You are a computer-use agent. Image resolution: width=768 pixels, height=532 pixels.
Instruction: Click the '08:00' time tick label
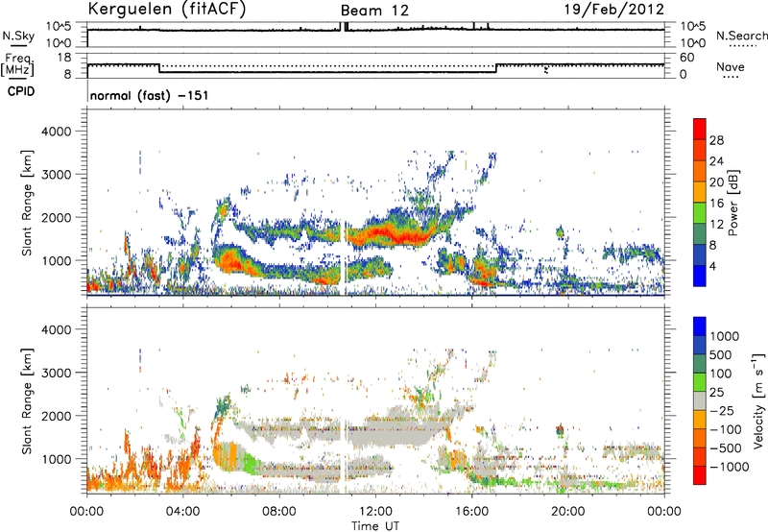(x=279, y=512)
